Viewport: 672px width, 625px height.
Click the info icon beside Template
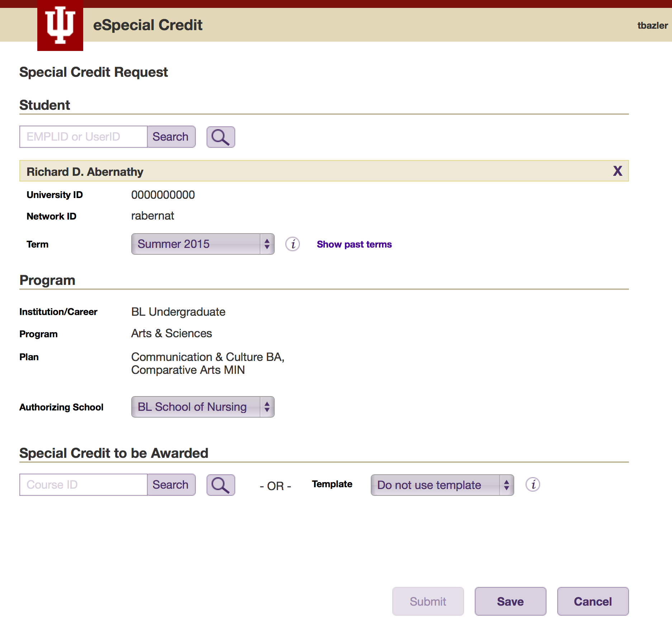tap(533, 484)
